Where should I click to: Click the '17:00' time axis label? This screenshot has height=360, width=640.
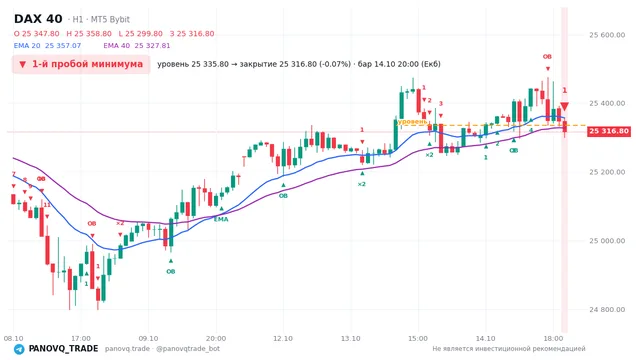pos(81,338)
